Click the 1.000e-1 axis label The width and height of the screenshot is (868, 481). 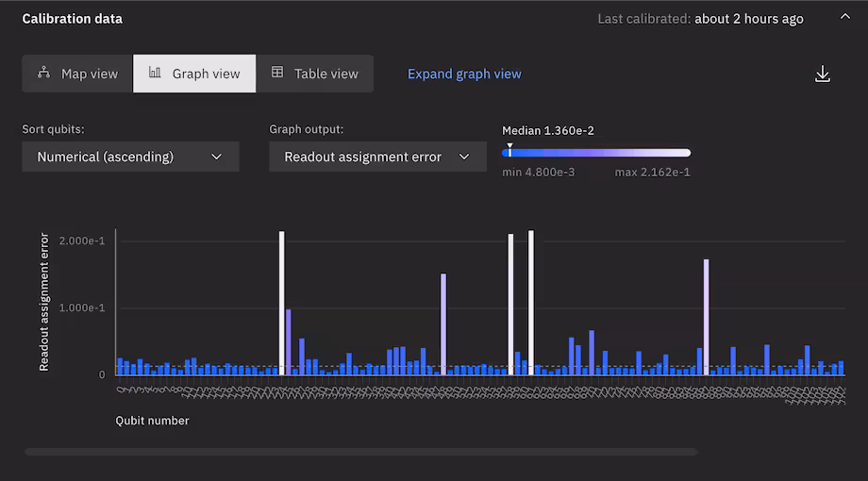[x=82, y=307]
